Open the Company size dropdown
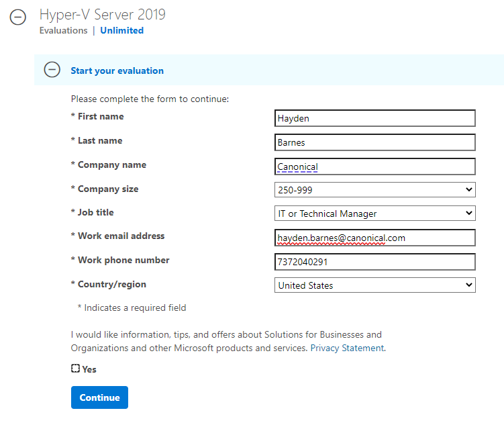The height and width of the screenshot is (427, 504). (x=374, y=190)
